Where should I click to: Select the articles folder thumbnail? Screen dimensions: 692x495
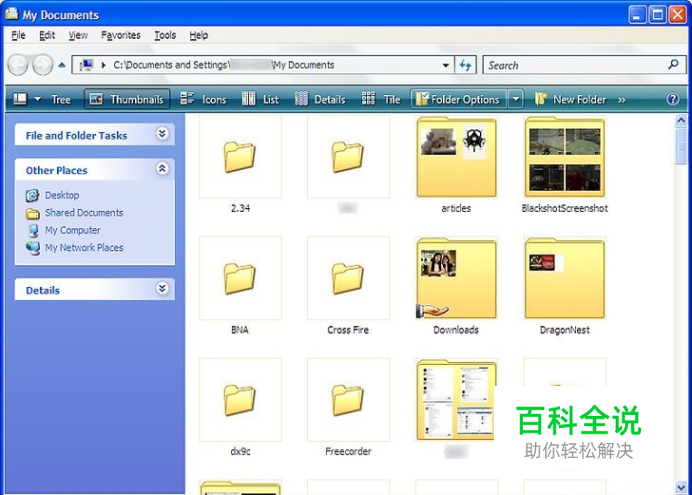tap(456, 157)
